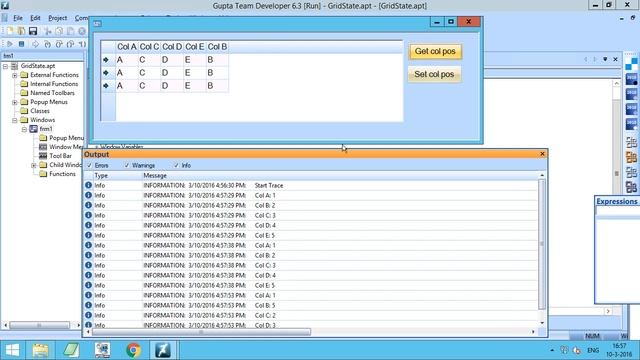Select the Classes tree item
640x360 pixels.
tap(40, 111)
